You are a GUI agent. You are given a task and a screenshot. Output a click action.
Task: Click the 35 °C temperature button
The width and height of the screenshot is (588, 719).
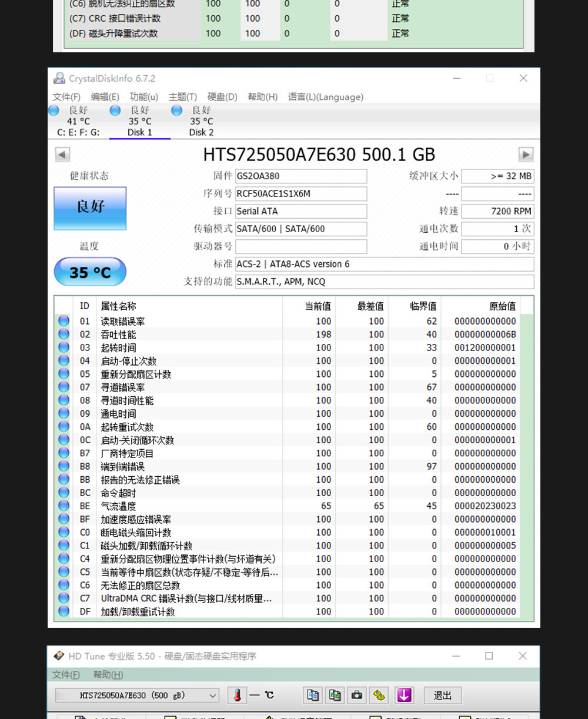click(x=90, y=272)
